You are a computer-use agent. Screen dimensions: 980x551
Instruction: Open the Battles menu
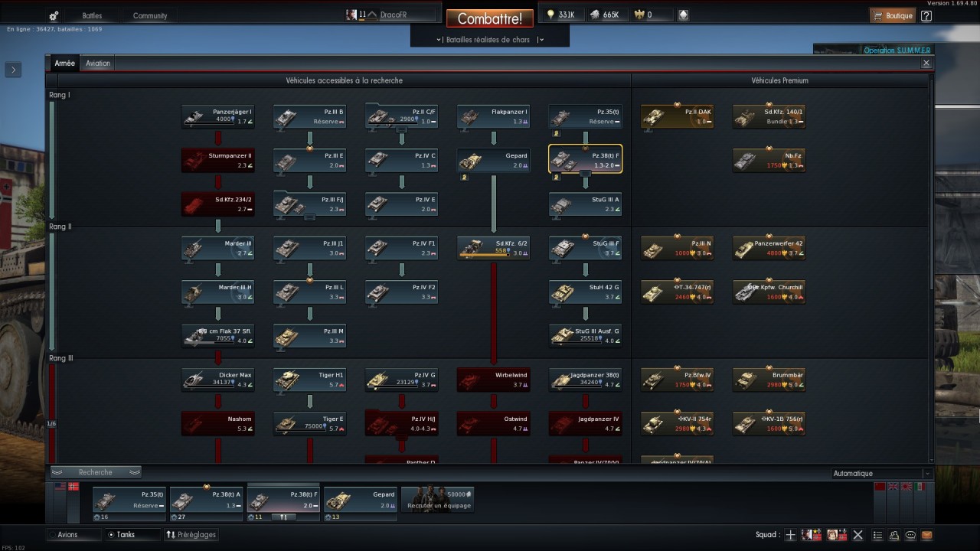click(92, 15)
